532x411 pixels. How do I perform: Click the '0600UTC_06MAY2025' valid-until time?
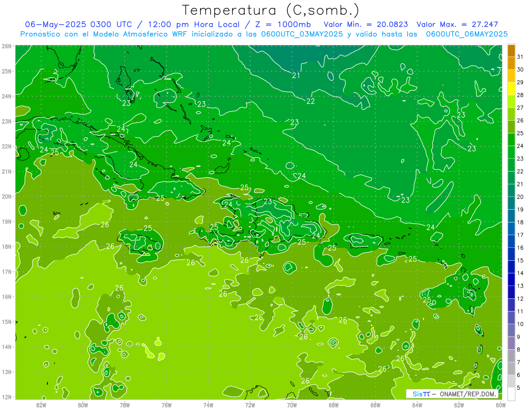(x=467, y=34)
